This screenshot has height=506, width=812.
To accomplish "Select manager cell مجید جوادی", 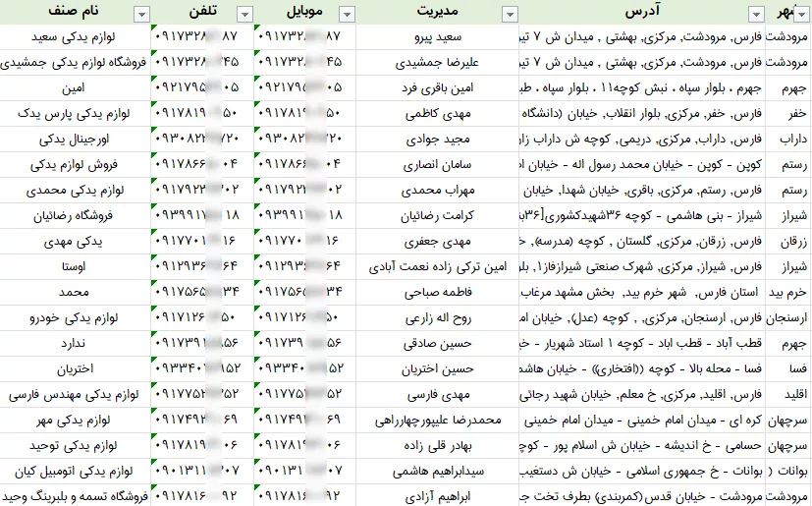I will [x=438, y=139].
